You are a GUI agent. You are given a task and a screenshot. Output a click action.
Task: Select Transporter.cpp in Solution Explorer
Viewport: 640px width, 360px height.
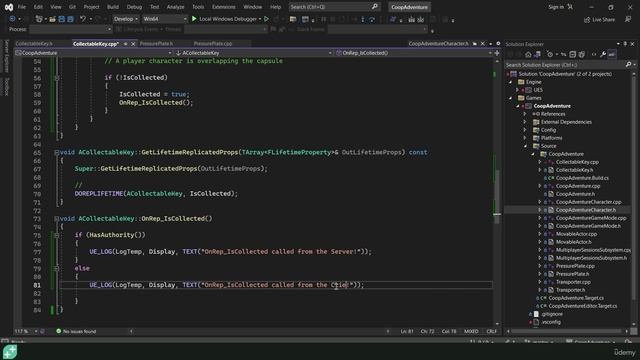tap(573, 282)
